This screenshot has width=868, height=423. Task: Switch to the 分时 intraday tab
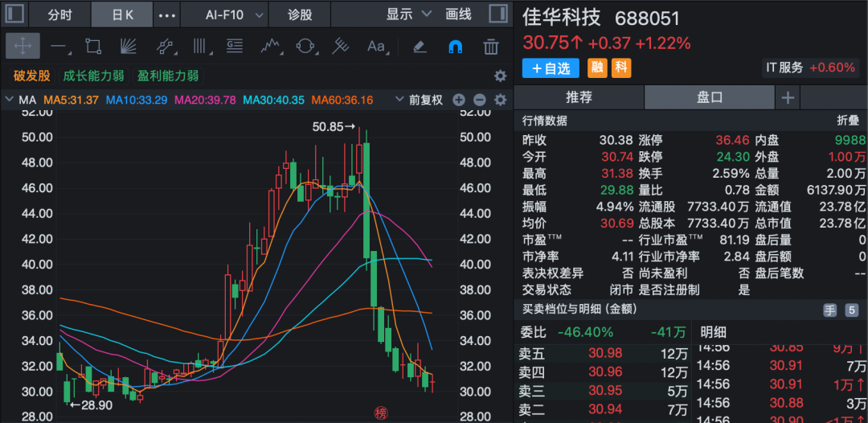pyautogui.click(x=59, y=15)
